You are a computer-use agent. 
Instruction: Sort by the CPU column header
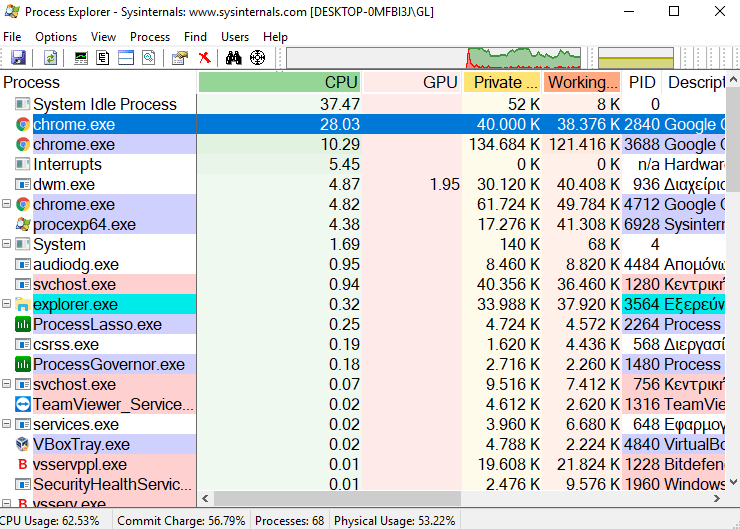(279, 82)
